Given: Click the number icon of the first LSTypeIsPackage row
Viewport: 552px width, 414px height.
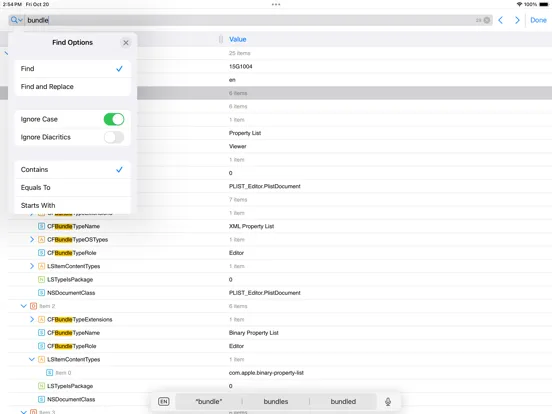Looking at the screenshot, I should 41,280.
